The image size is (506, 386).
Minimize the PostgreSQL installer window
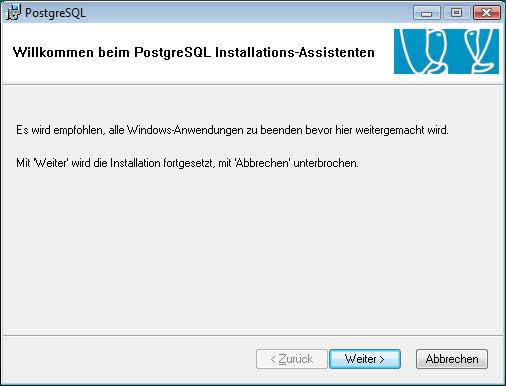(426, 13)
